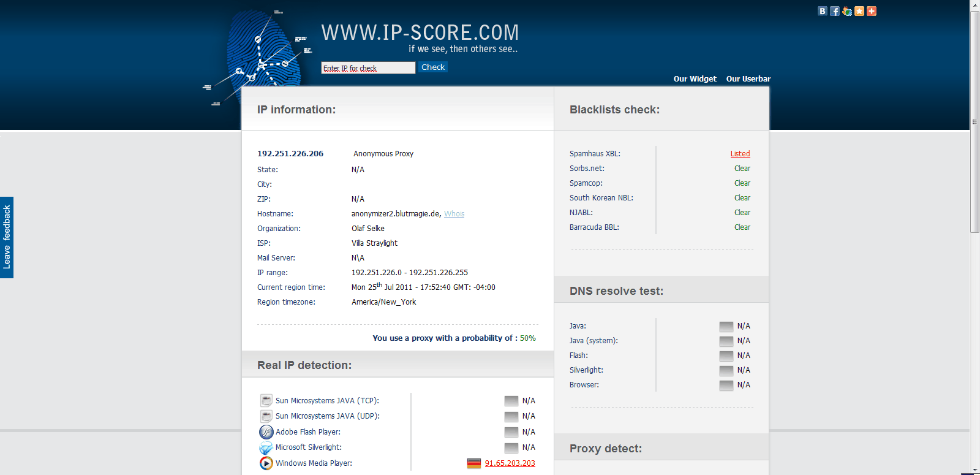Click the Mail Server value N\A
Screen dimensions: 980x475
(358, 258)
